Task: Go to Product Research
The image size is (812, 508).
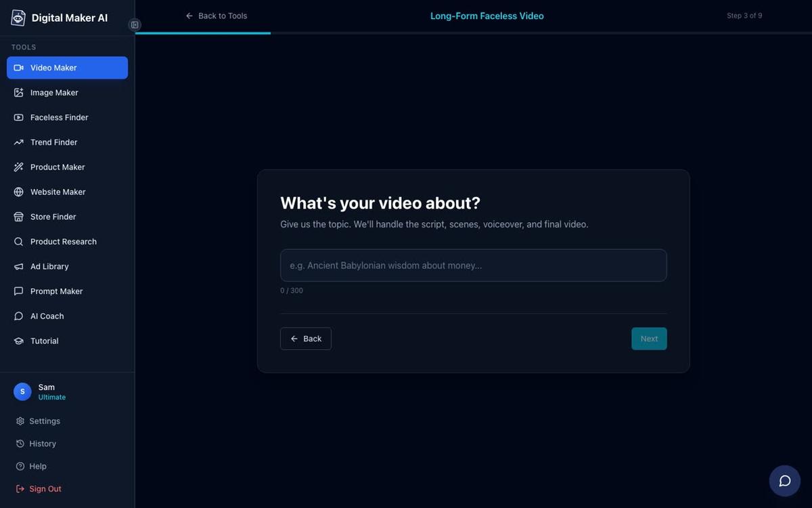Action: [x=67, y=242]
